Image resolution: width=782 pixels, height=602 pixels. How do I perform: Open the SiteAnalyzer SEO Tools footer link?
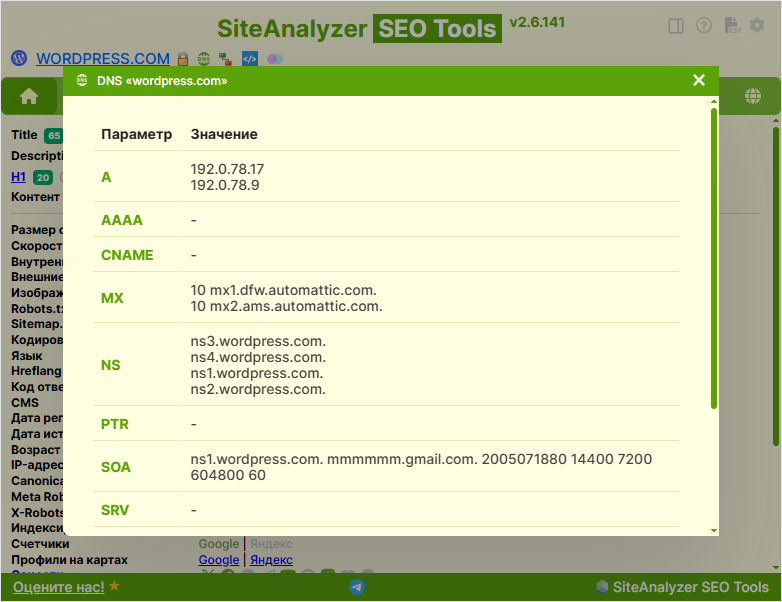(690, 587)
